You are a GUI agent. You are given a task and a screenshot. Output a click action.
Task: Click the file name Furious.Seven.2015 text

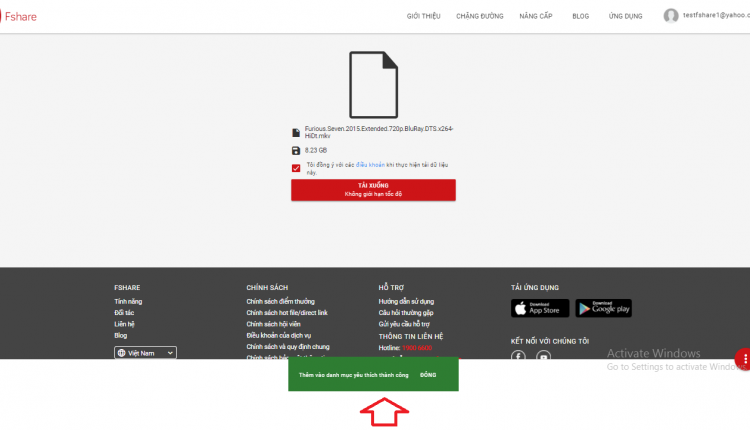[379, 132]
